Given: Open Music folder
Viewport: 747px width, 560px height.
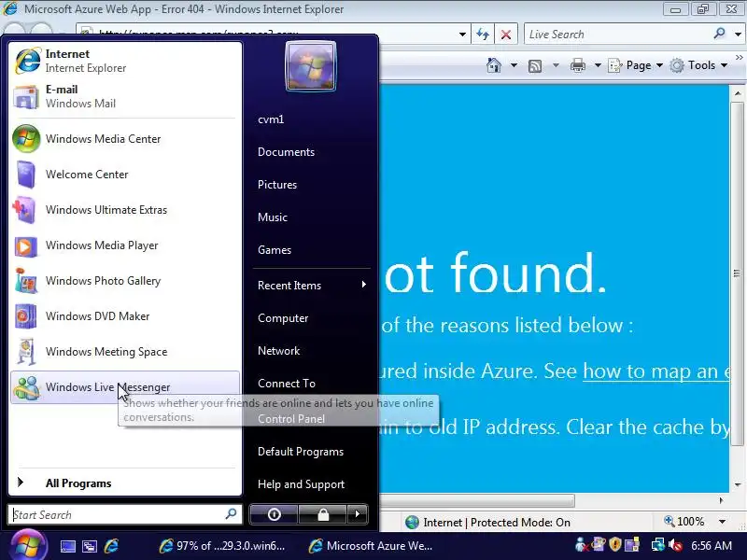Looking at the screenshot, I should click(x=273, y=217).
